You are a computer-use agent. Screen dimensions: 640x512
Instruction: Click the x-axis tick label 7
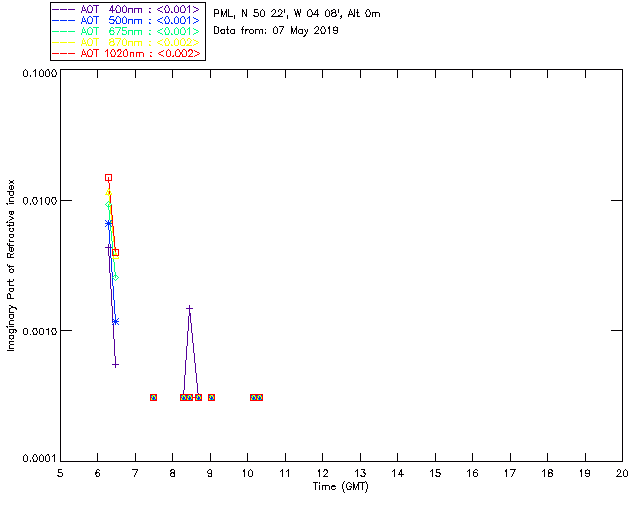coord(135,473)
